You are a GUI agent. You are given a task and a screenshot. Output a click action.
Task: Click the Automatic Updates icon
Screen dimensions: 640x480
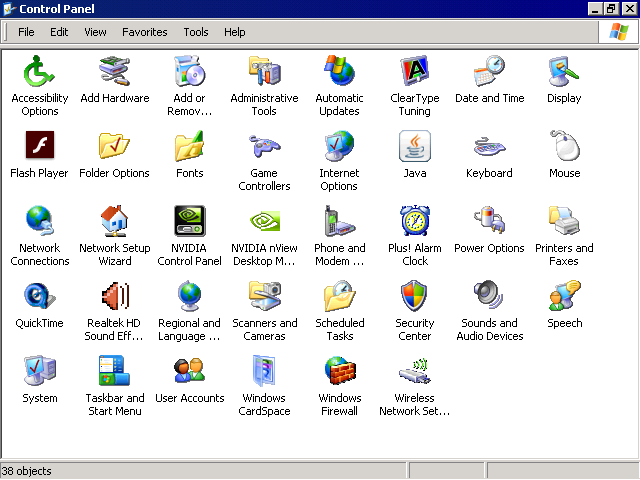click(339, 71)
